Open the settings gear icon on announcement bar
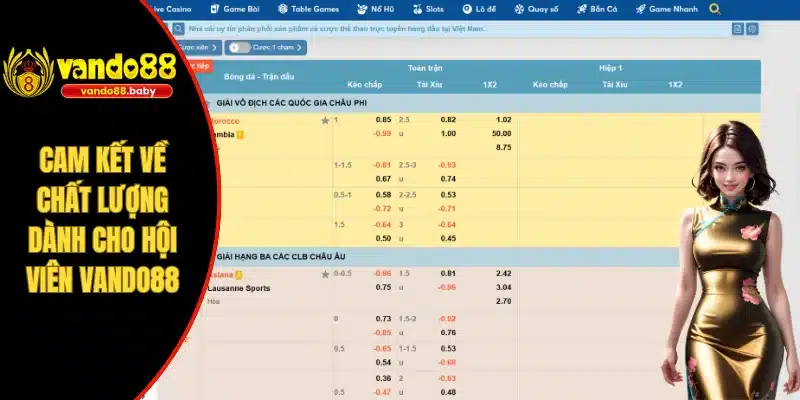The width and height of the screenshot is (800, 400). (x=752, y=29)
